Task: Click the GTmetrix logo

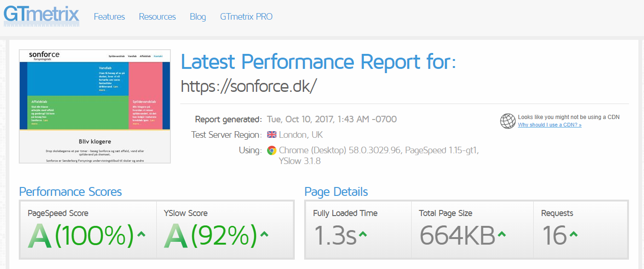Action: [x=41, y=15]
